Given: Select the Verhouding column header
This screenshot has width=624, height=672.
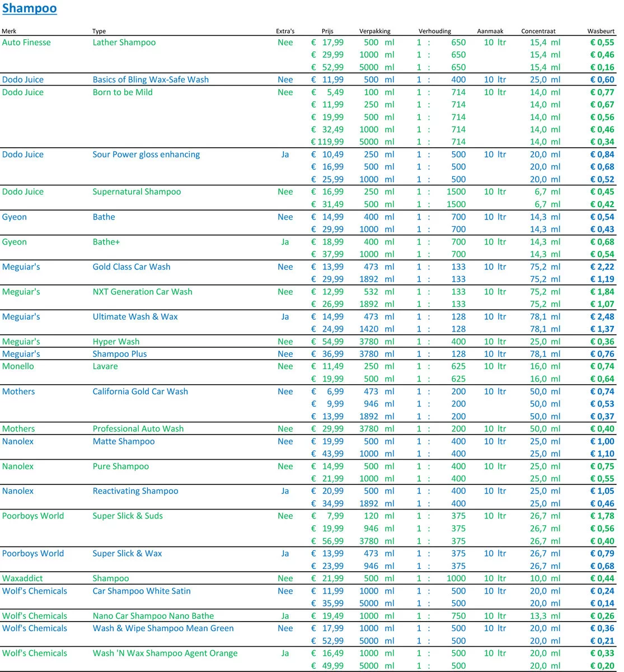Looking at the screenshot, I should click(435, 31).
